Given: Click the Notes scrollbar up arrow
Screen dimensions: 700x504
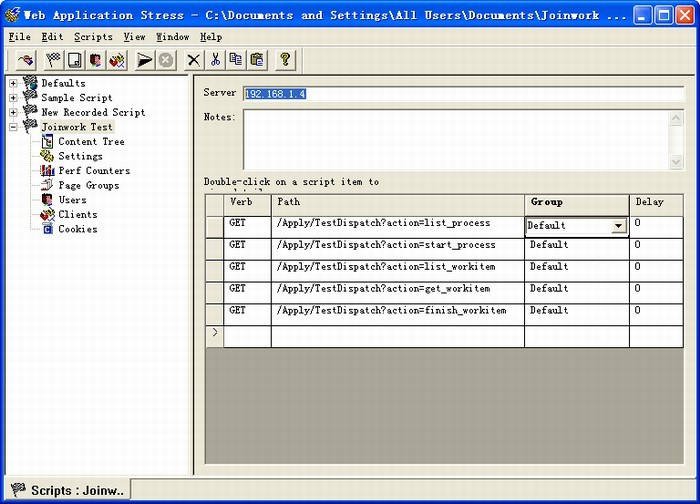Looking at the screenshot, I should click(x=676, y=118).
